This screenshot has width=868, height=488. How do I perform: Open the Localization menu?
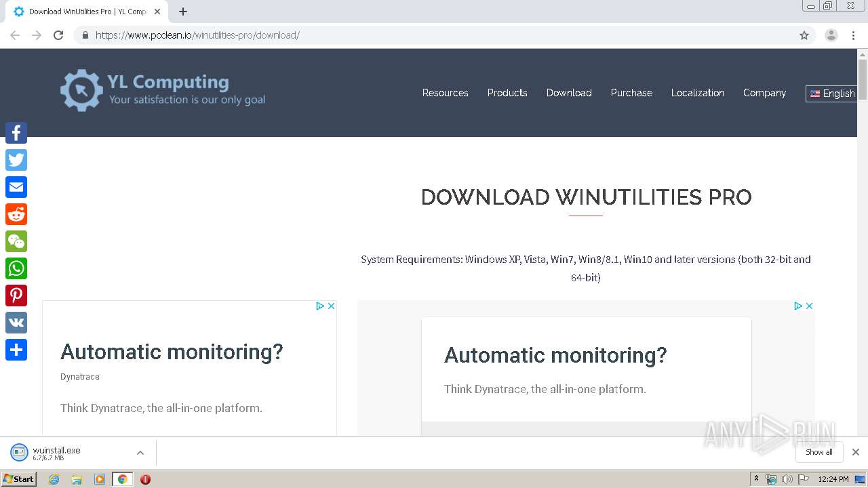pyautogui.click(x=698, y=93)
